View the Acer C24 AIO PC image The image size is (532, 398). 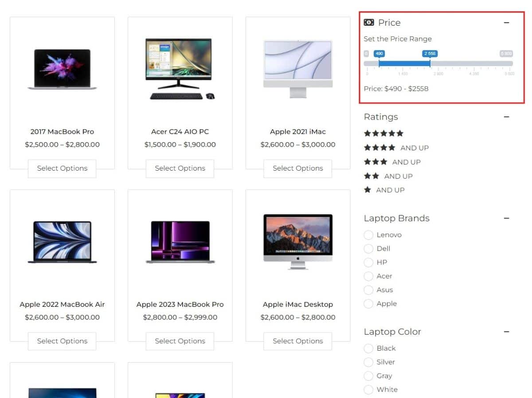coord(180,69)
